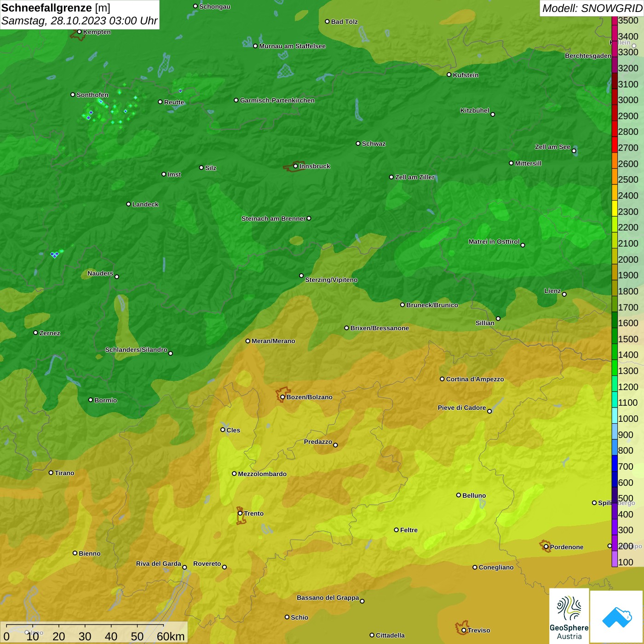Click the 'Brixen/Bressanone' label
Screen dimensions: 644x644
coord(379,328)
